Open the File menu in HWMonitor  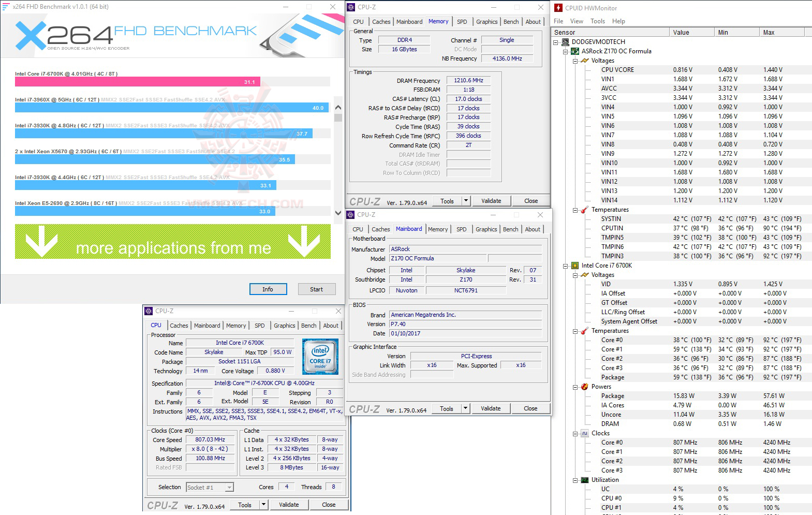(x=558, y=21)
